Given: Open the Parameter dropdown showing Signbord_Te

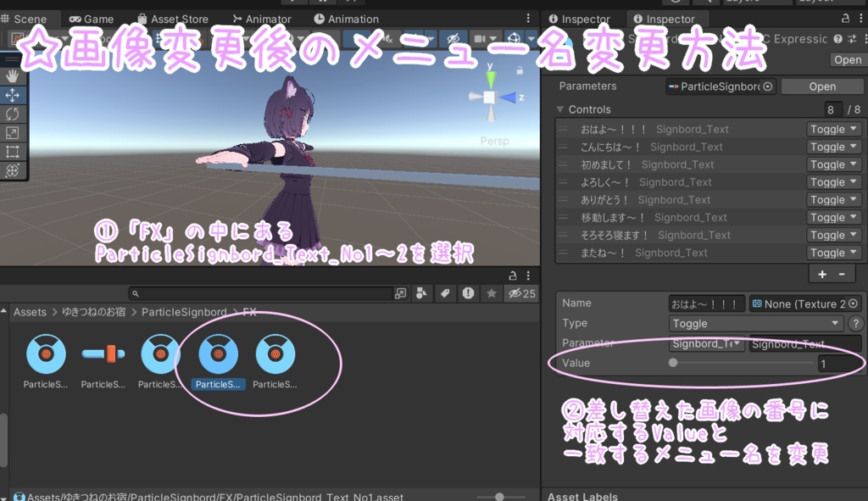Looking at the screenshot, I should (x=704, y=342).
